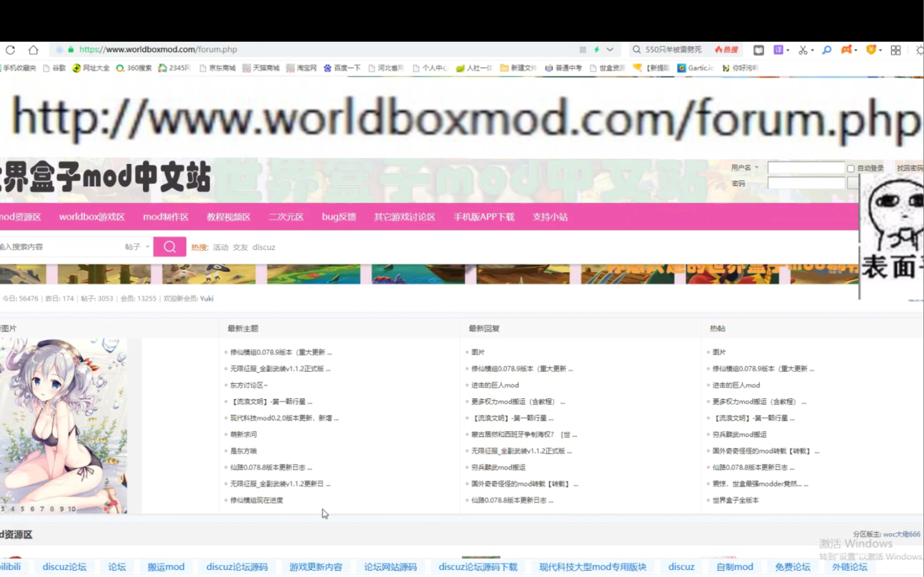Open the dark bookmark toolbar icon
The width and height of the screenshot is (924, 577).
click(x=758, y=50)
